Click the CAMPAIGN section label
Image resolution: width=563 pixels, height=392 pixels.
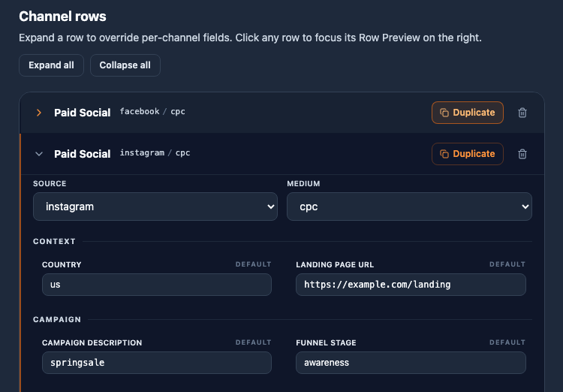(57, 319)
